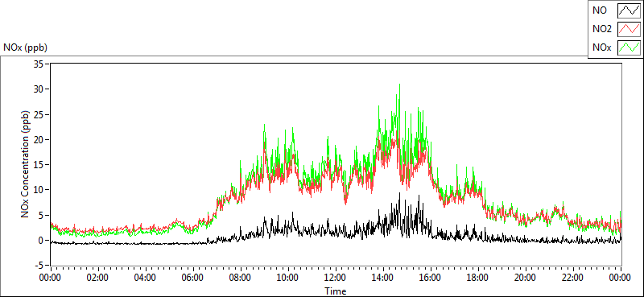This screenshot has width=644, height=297.
Task: Click the 35 Y-axis scale value
Action: tap(39, 64)
